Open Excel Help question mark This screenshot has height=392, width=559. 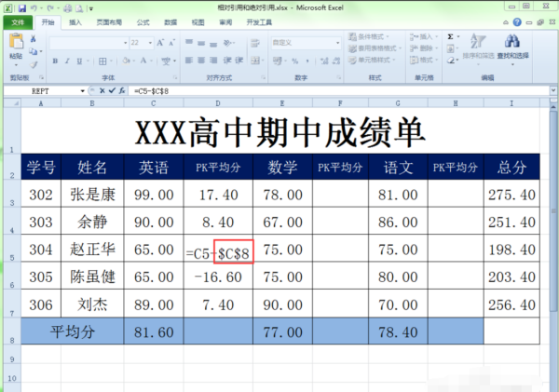pos(517,22)
